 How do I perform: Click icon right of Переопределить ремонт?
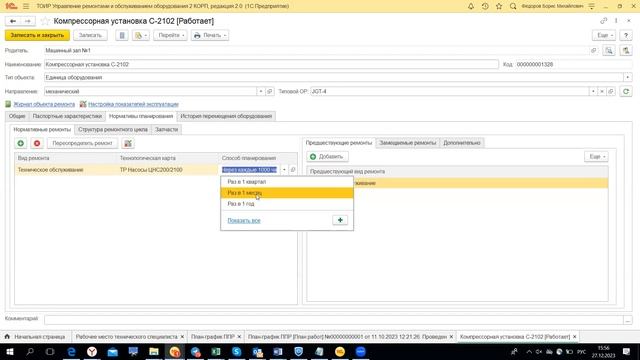tap(128, 143)
